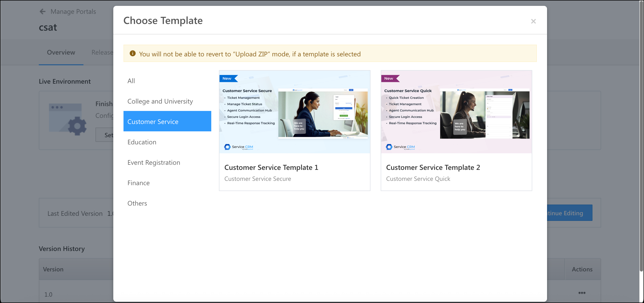Select the Finance template category
Screen dimensions: 644x303
(138, 183)
